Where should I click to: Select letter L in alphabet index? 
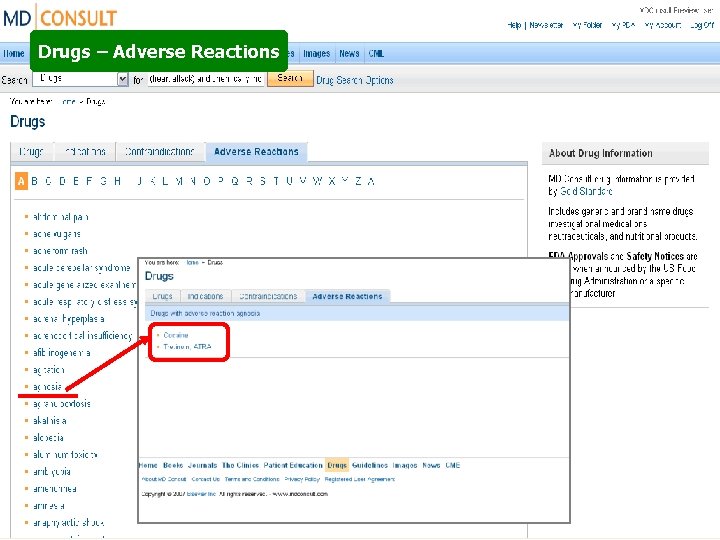point(165,181)
